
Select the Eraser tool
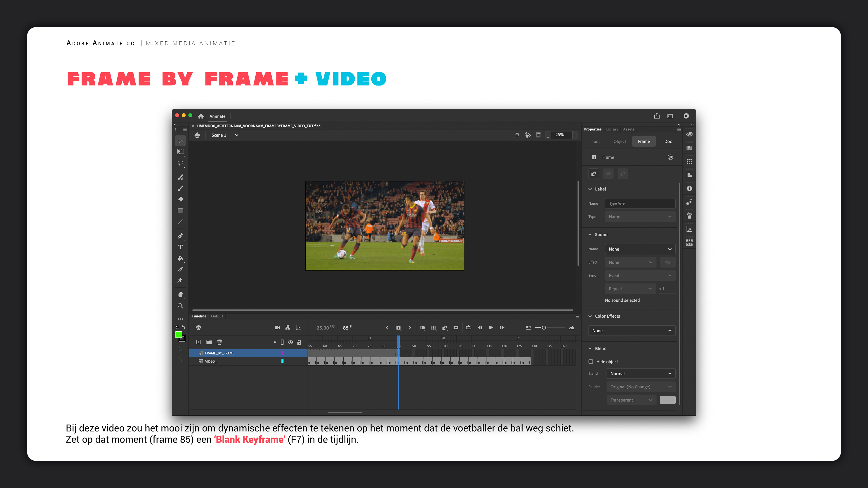180,199
